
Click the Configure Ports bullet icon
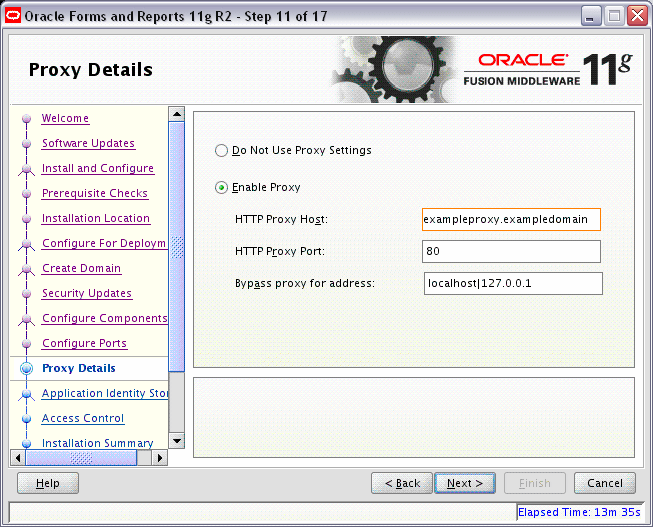pos(27,344)
